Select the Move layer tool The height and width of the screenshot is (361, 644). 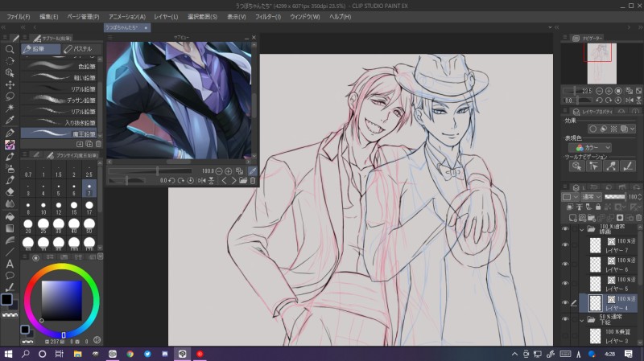coord(10,84)
